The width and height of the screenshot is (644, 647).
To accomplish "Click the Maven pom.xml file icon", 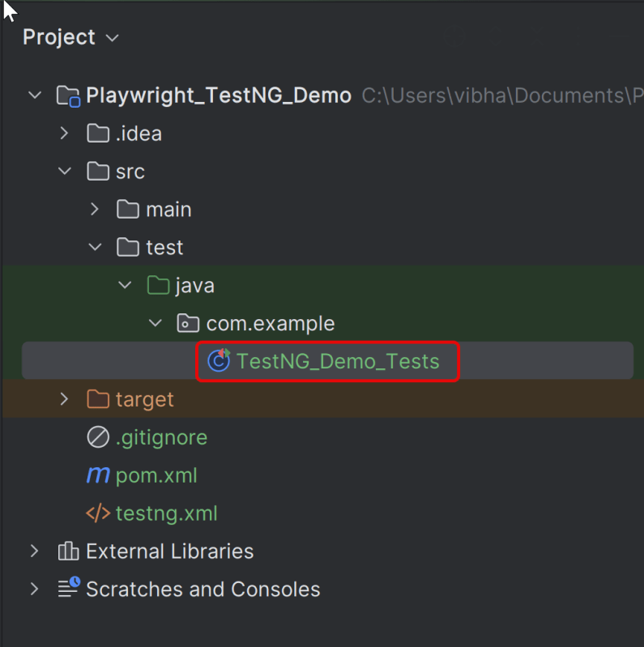I will (98, 475).
